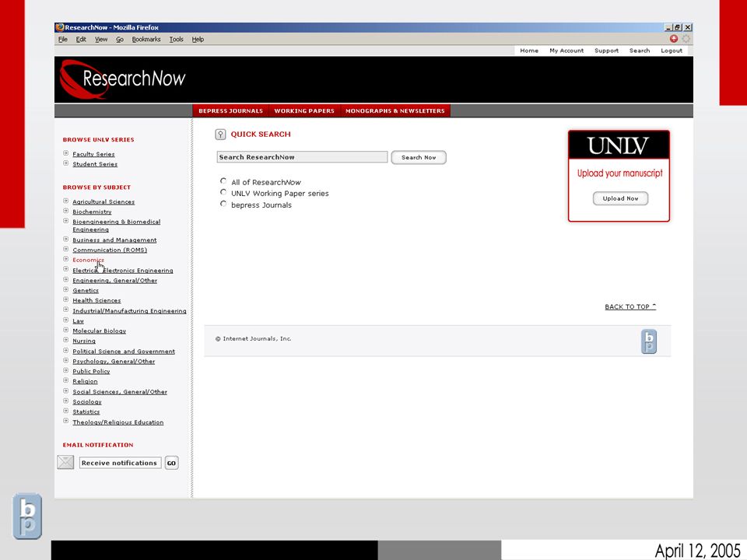Open the Economics subject link
747x560 pixels.
coord(88,260)
